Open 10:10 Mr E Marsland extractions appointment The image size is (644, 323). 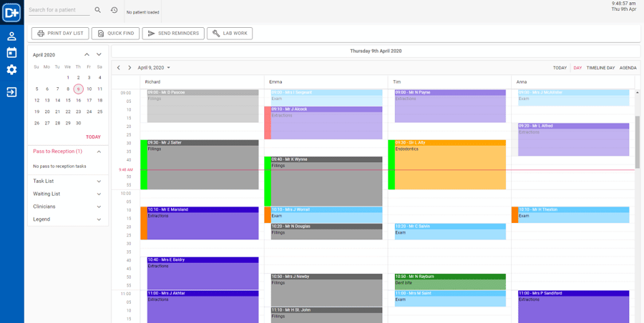coord(203,223)
